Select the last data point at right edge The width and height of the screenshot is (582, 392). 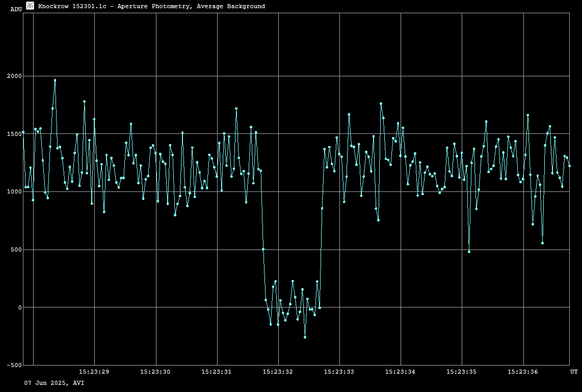(x=569, y=166)
